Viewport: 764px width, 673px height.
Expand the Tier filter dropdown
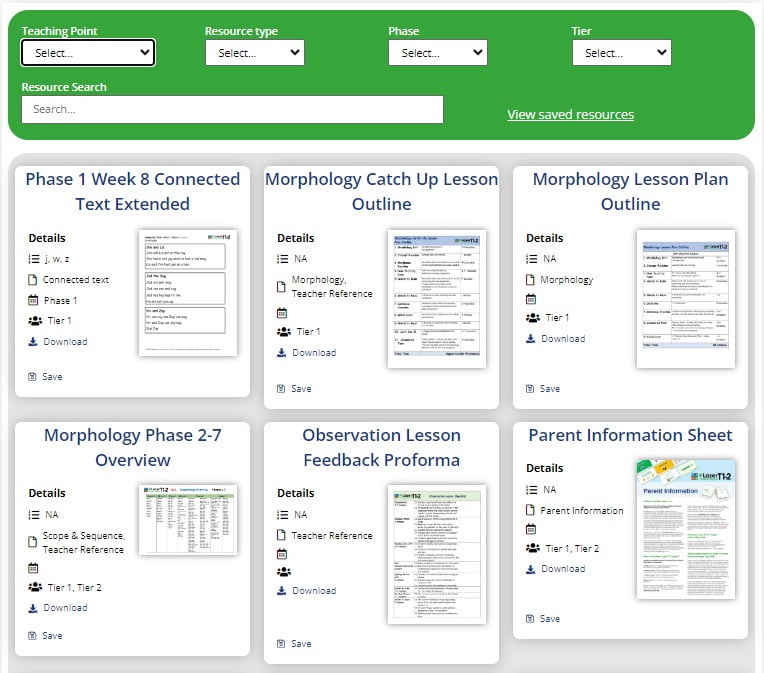tap(621, 53)
